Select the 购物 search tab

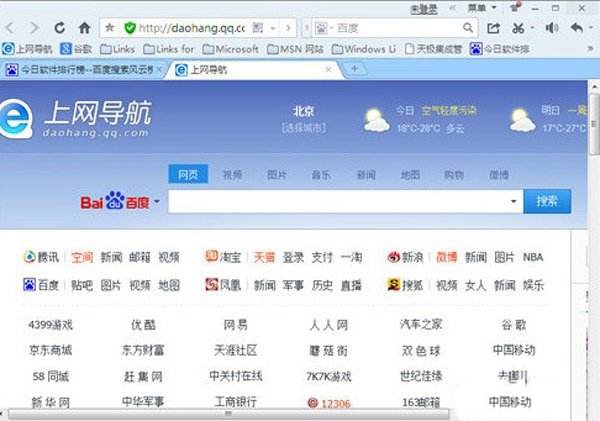pos(454,175)
